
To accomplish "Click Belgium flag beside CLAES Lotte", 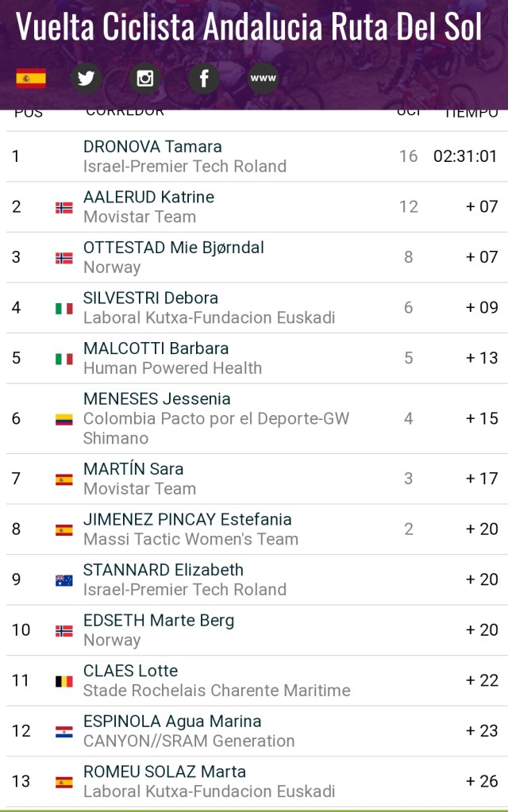I will pyautogui.click(x=63, y=681).
